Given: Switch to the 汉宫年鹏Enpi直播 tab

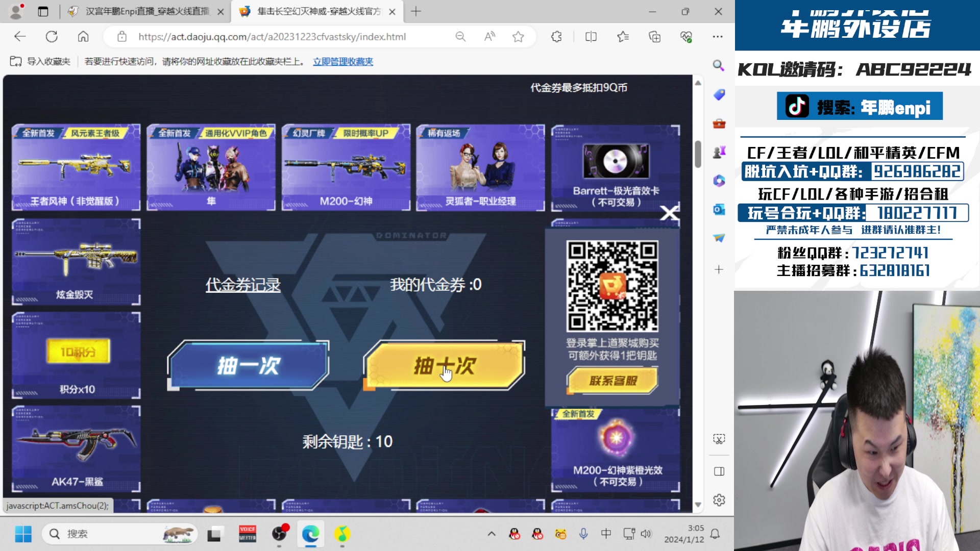Looking at the screenshot, I should pyautogui.click(x=146, y=11).
